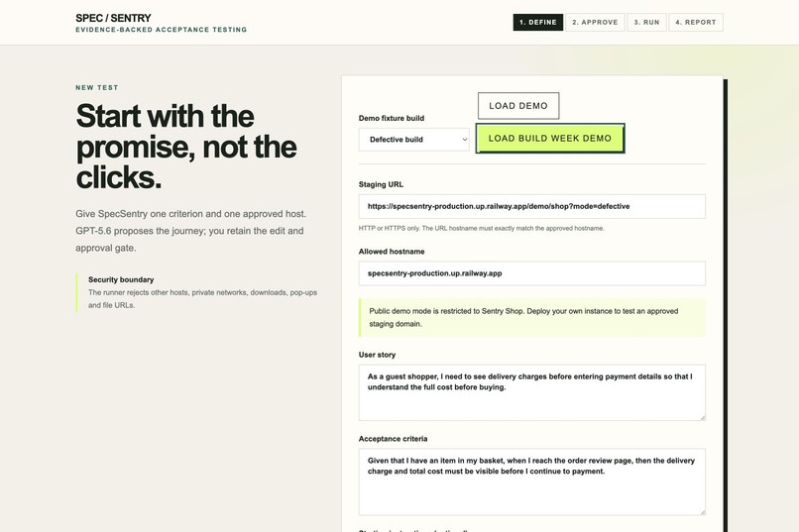
Task: Switch to the 2. Approve step
Action: (595, 22)
